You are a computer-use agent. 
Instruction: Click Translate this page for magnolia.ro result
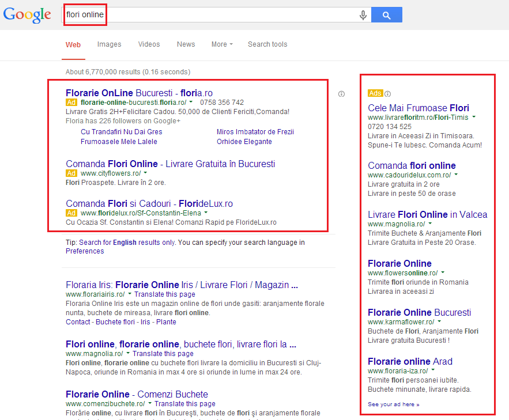(x=163, y=354)
